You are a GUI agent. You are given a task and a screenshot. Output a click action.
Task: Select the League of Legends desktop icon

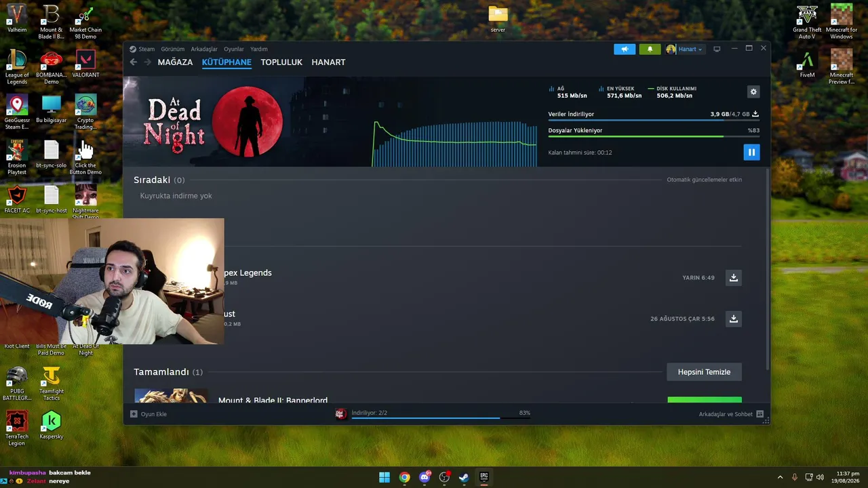17,66
